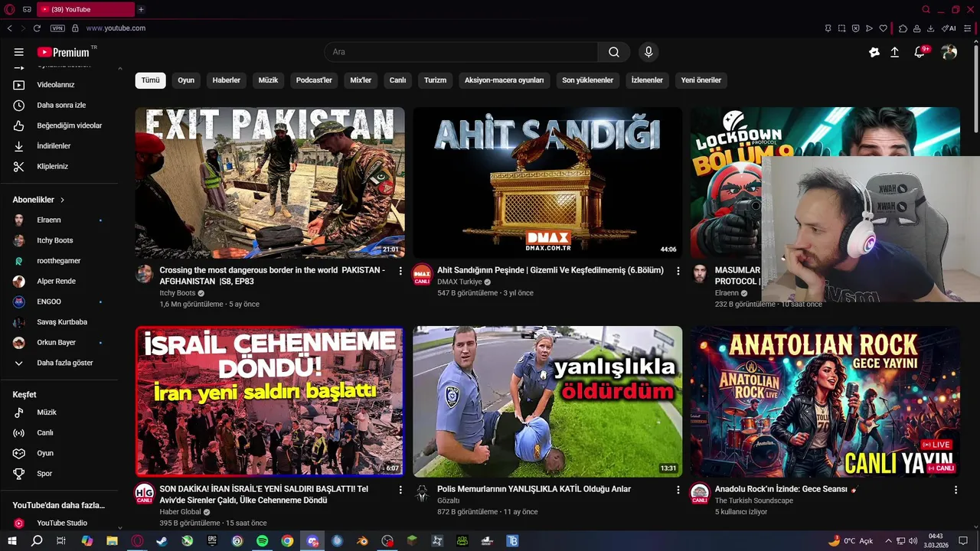This screenshot has height=551, width=980.
Task: Open Spotify from the taskbar
Action: coord(262,541)
